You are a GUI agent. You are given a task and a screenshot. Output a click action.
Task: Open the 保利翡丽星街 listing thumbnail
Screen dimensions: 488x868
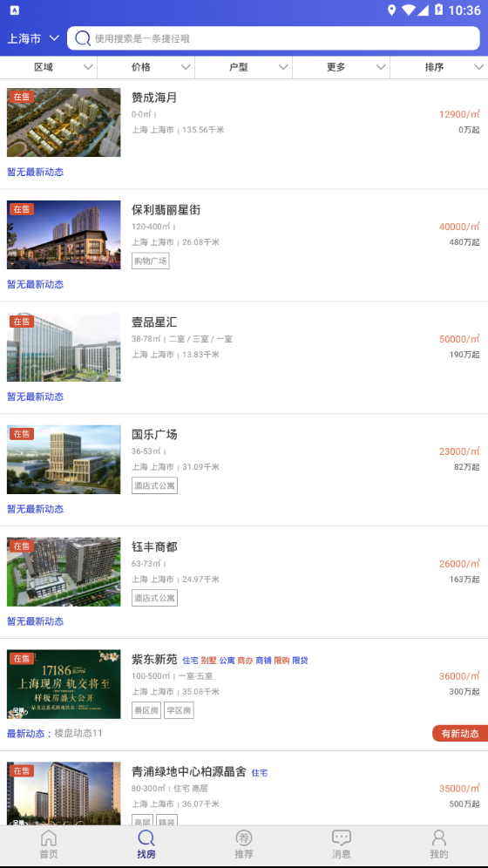tap(64, 234)
